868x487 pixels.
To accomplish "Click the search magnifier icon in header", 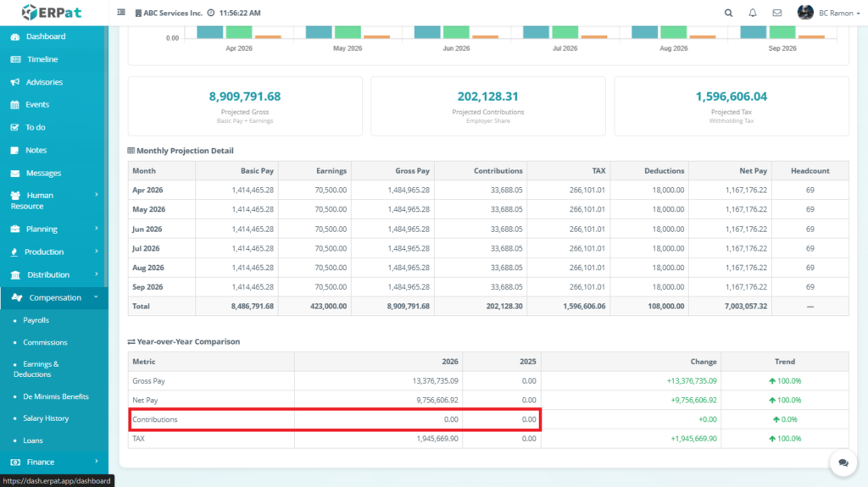I will (x=729, y=13).
